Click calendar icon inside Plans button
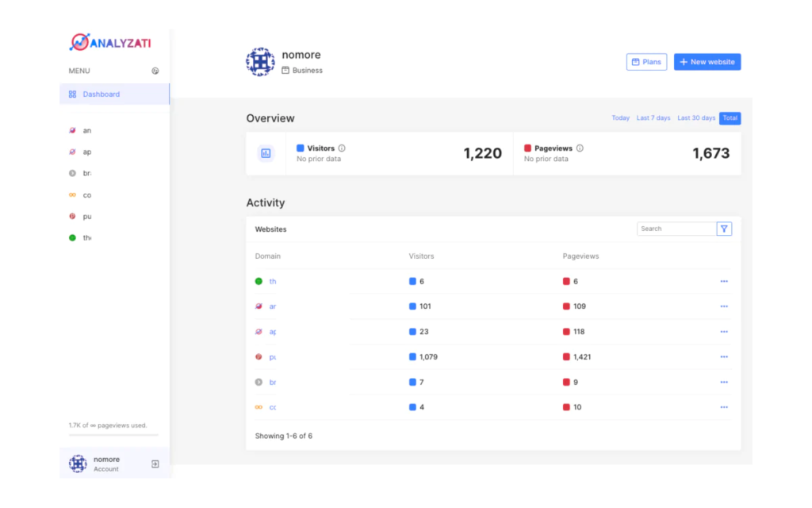 point(635,62)
